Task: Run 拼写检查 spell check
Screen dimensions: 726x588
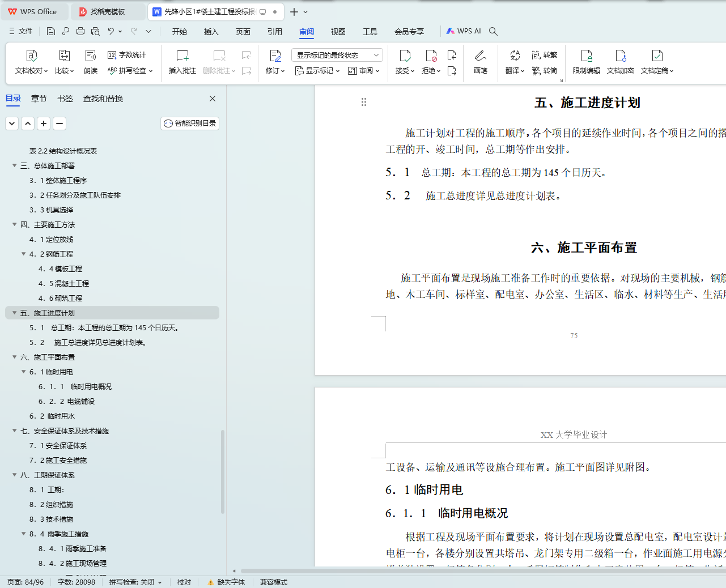Action: (x=130, y=71)
